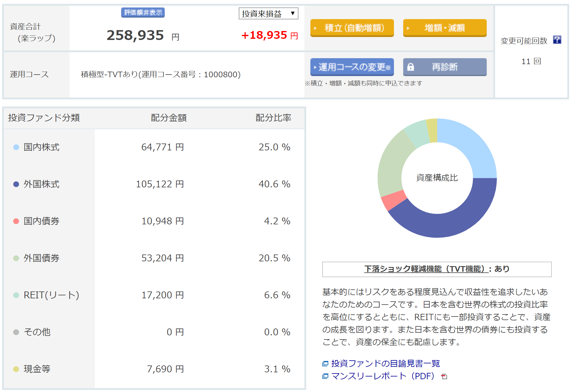Click the dropdown arrow of 投資来損益
573x392 pixels.
[293, 13]
